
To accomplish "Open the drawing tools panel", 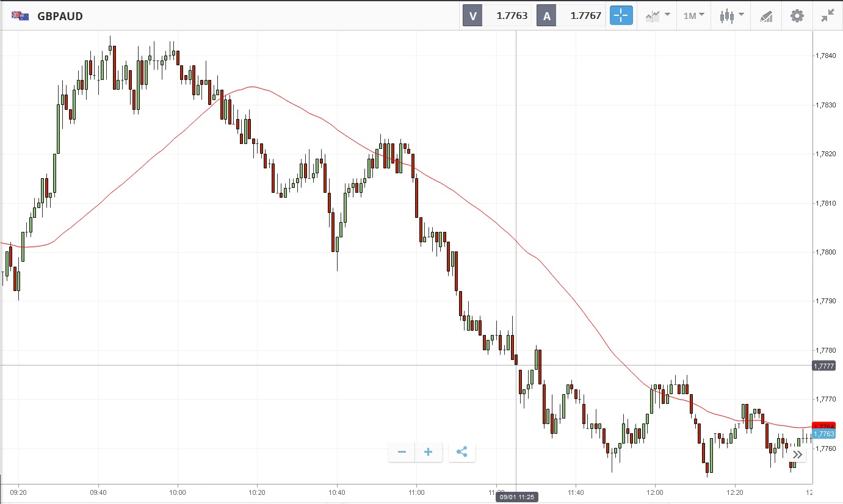I will click(x=766, y=16).
